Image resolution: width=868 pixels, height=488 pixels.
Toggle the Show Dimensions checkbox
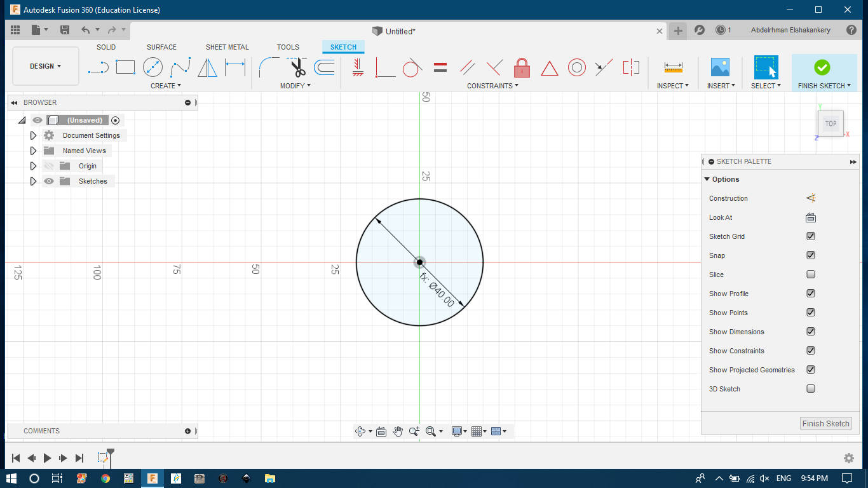tap(811, 332)
